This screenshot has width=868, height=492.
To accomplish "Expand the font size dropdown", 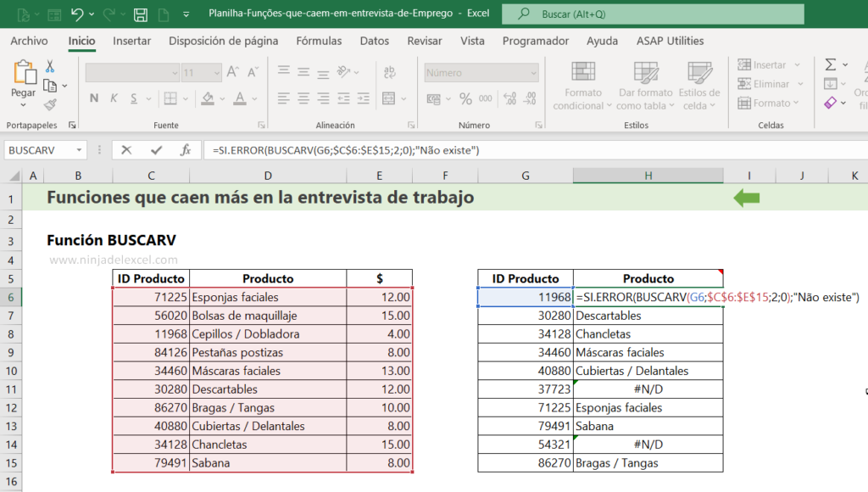I will pos(215,72).
